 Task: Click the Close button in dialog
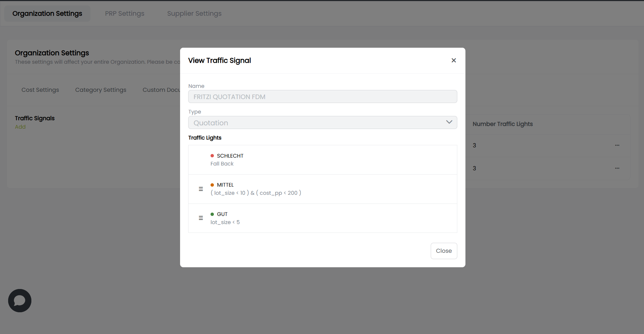pos(444,251)
